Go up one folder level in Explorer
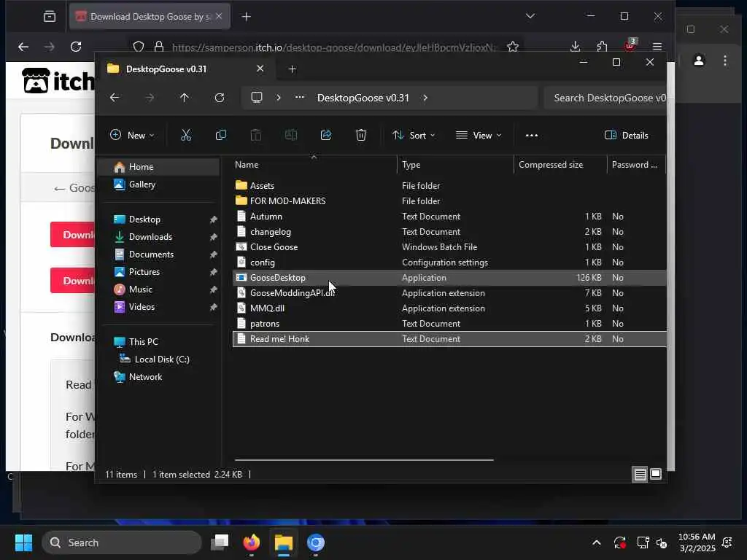Screen dimensions: 747x560 185,98
